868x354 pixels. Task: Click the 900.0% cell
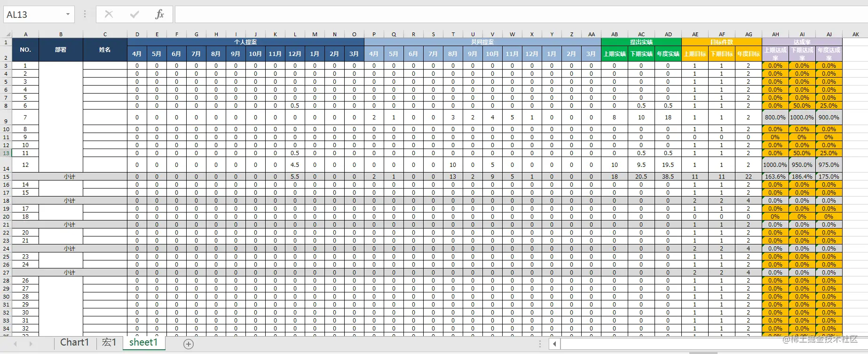[x=829, y=118]
